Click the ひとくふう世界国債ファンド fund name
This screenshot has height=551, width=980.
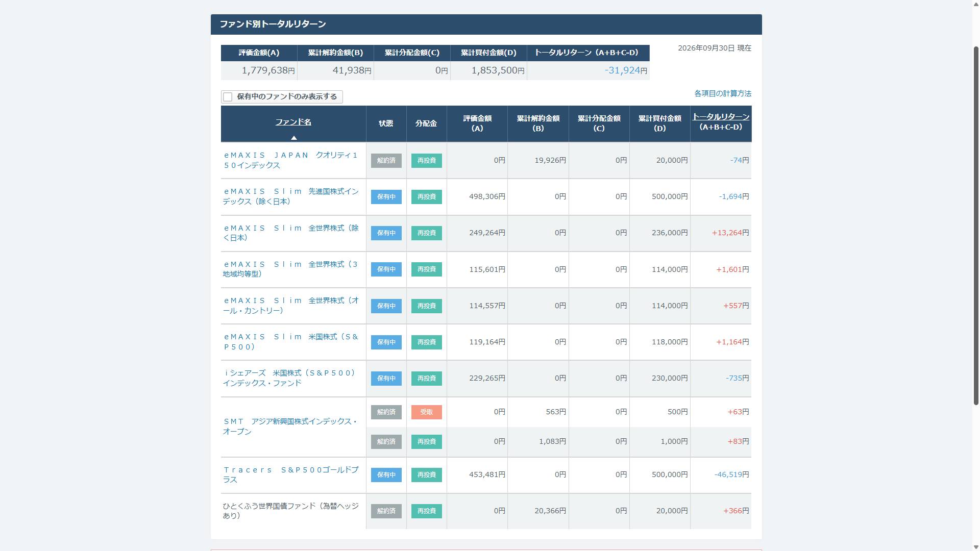pyautogui.click(x=290, y=511)
